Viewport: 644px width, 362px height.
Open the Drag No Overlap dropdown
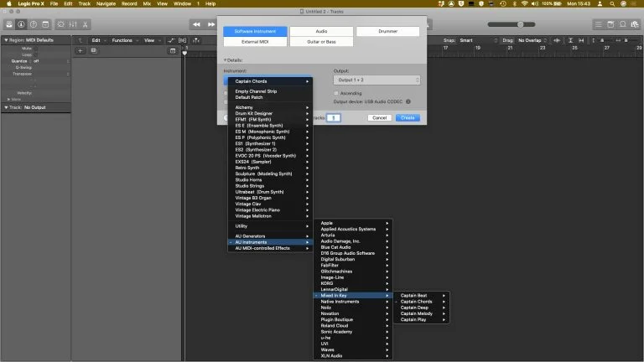532,40
